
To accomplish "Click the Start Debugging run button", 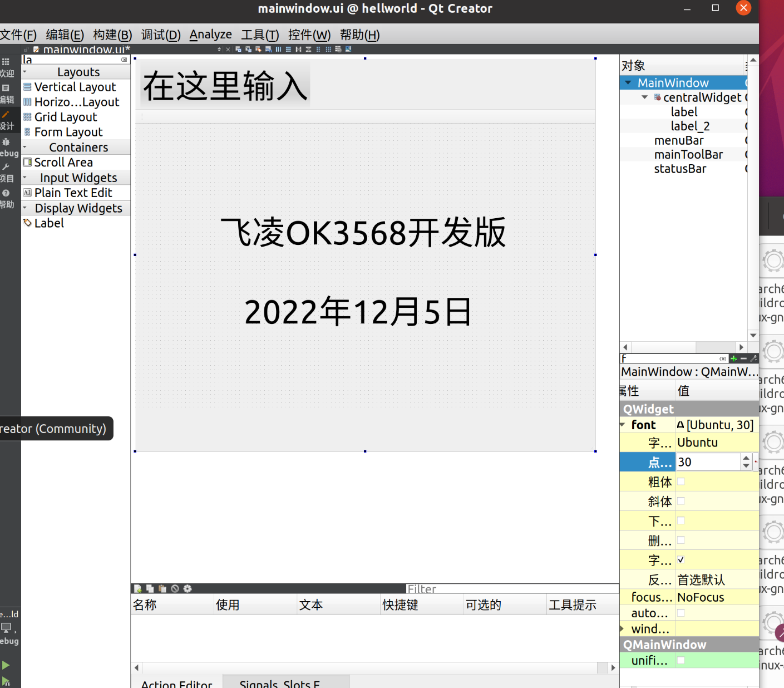I will (x=6, y=681).
